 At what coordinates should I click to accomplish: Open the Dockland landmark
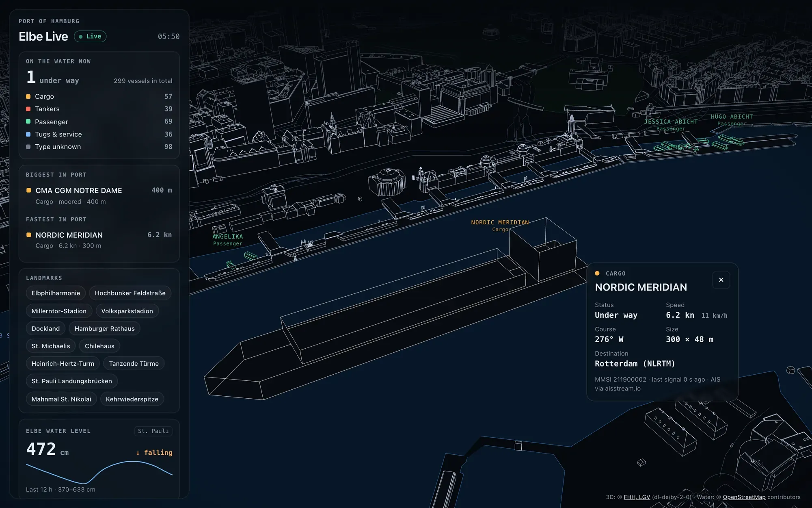click(45, 328)
